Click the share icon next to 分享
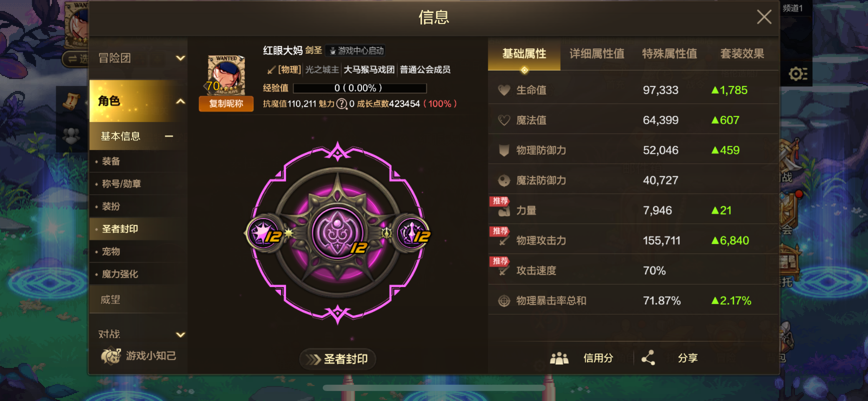The height and width of the screenshot is (401, 868). tap(648, 358)
